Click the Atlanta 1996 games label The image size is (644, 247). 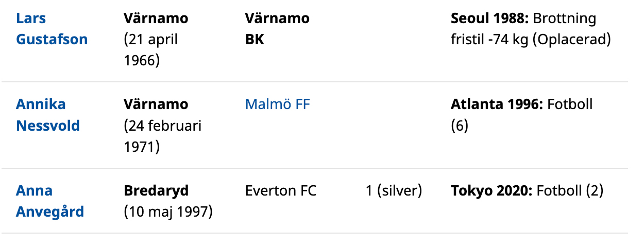coord(496,104)
